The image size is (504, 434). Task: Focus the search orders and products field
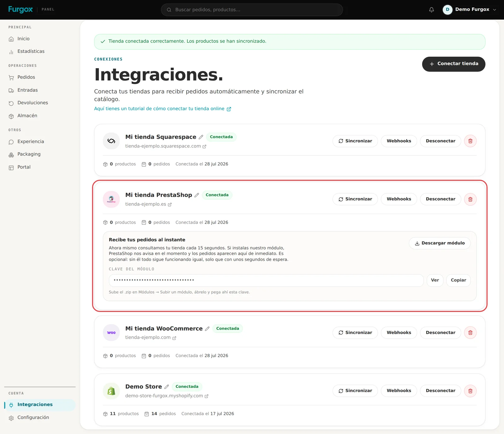252,10
